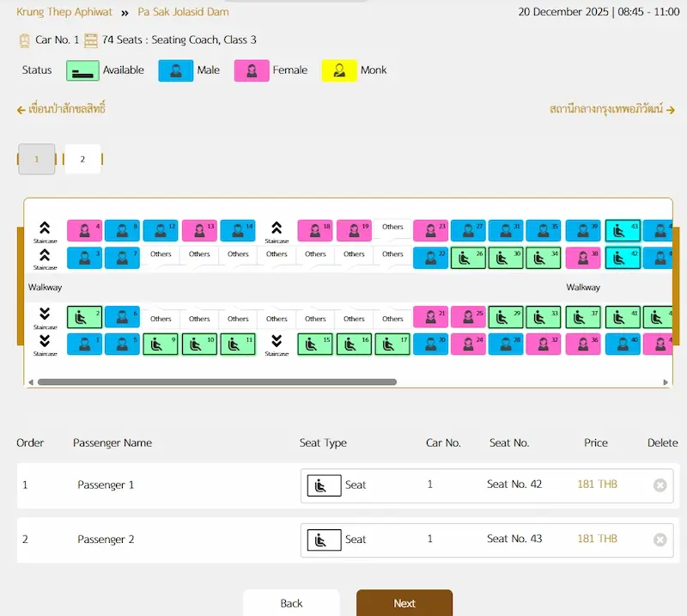
Task: Switch to car tab 1
Action: pos(36,159)
